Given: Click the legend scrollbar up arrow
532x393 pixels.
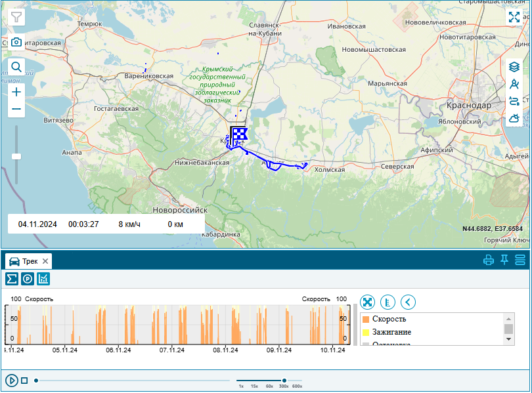Looking at the screenshot, I should [x=508, y=318].
